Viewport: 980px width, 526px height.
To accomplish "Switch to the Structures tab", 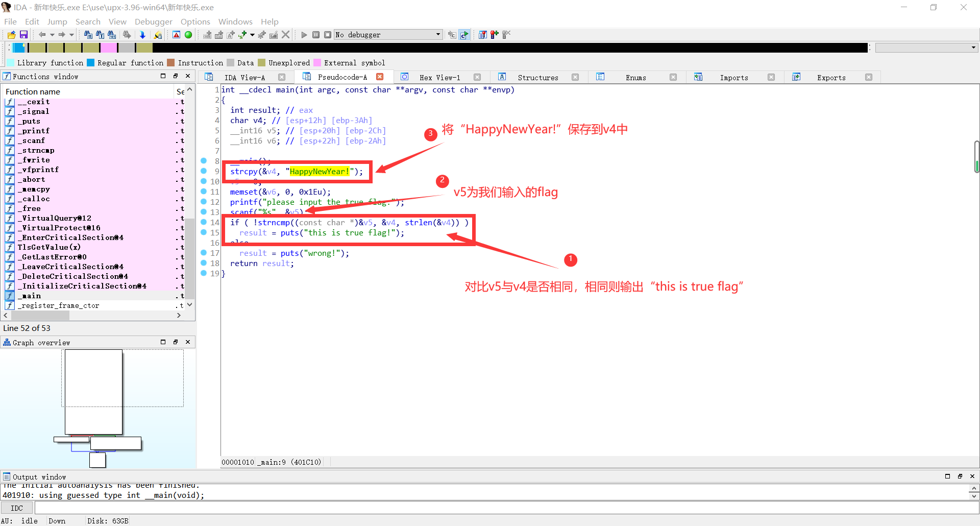I will pyautogui.click(x=538, y=78).
